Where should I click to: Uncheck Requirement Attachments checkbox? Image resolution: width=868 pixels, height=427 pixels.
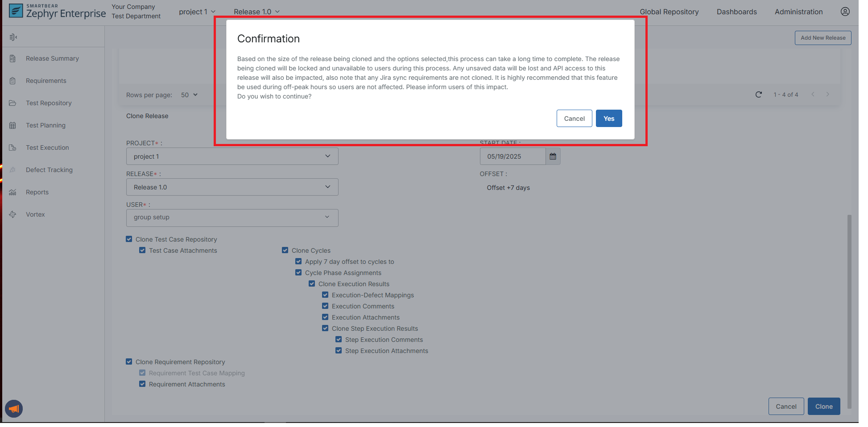[x=142, y=384]
